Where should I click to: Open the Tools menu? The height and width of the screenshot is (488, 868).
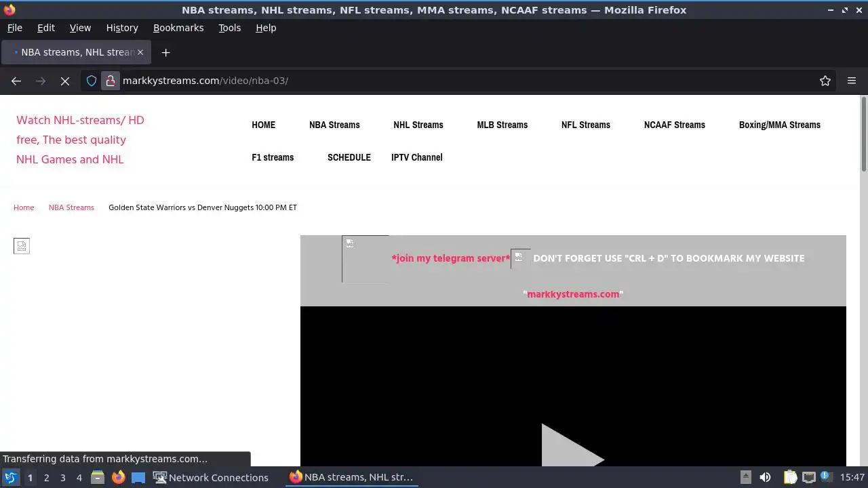point(229,28)
